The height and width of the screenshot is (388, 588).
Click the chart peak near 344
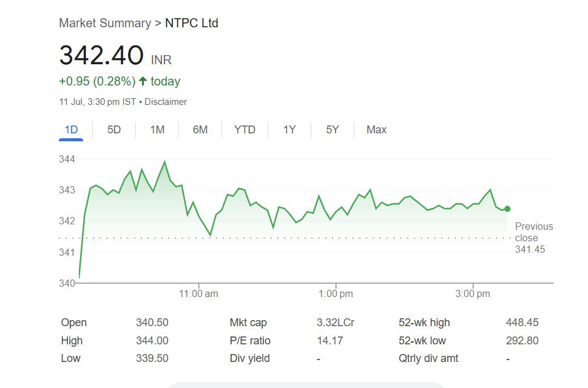tap(164, 162)
